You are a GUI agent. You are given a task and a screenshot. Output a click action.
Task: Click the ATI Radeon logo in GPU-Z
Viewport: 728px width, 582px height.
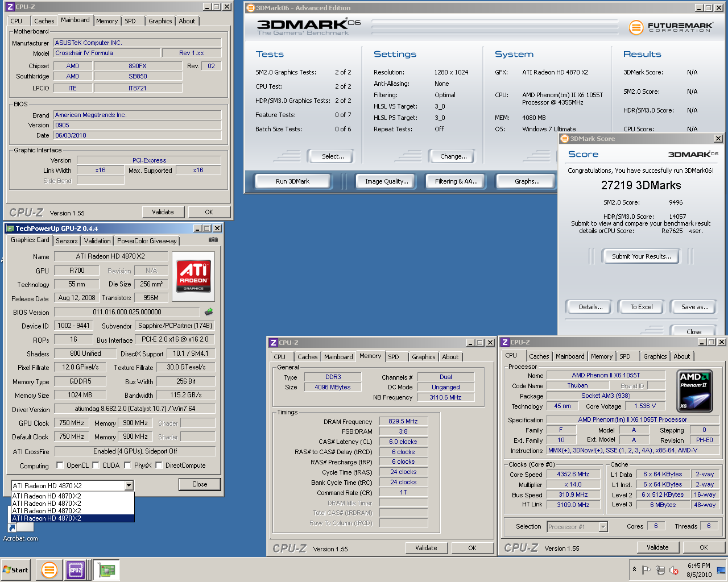click(x=193, y=276)
